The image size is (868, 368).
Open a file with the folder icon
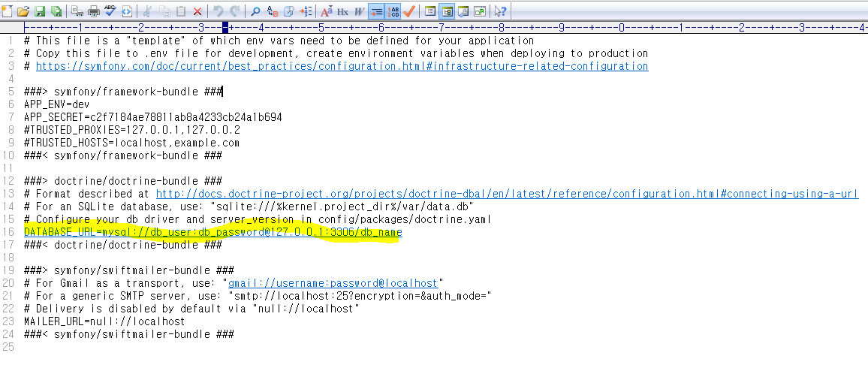pos(23,11)
